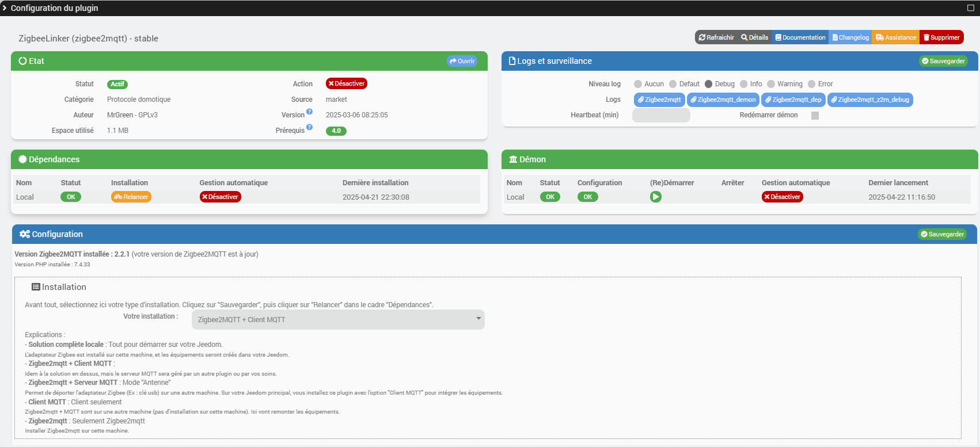Click the Démon Statut OK badge
Image resolution: width=980 pixels, height=447 pixels.
tap(550, 197)
